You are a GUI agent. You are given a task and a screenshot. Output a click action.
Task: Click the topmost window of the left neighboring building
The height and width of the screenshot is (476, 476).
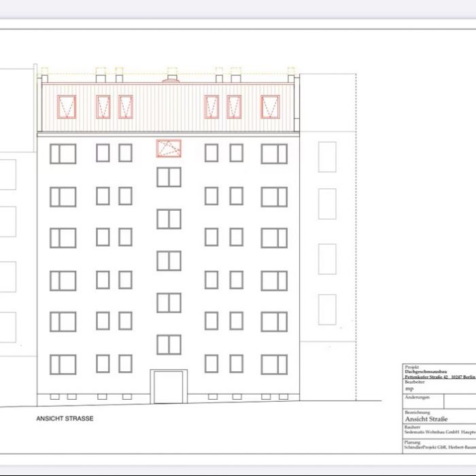click(x=7, y=175)
